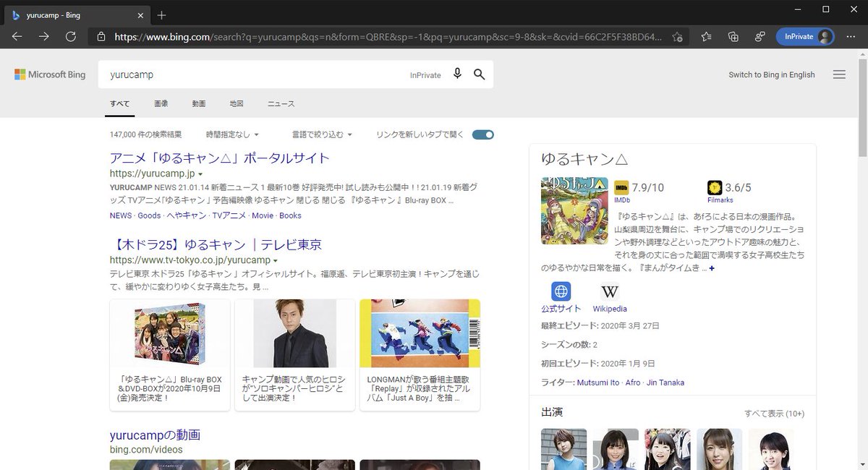Screen dimensions: 868x470
Task: Add this page to favorites star icon
Action: pos(677,37)
